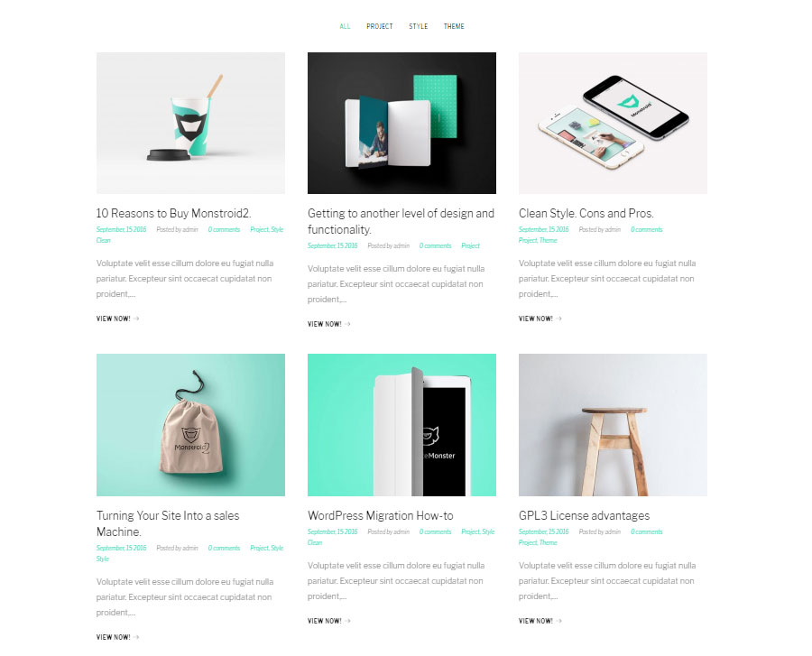812x656 pixels.
Task: Open the notebook mockup thumbnail
Action: [x=401, y=124]
